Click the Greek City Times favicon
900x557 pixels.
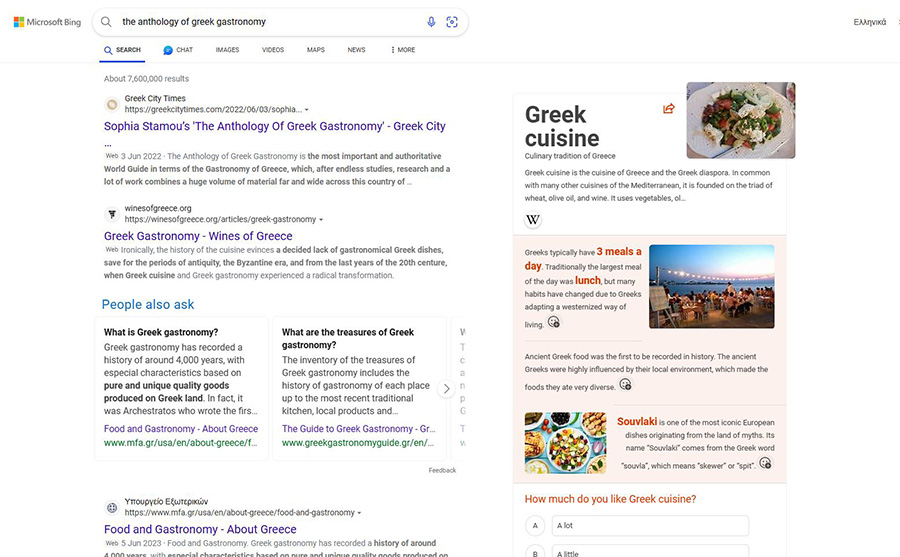pos(112,104)
